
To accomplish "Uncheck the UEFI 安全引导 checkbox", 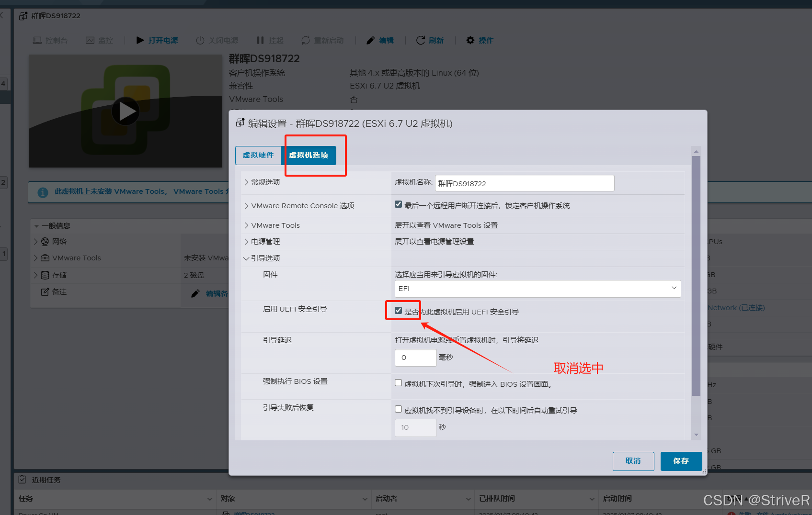I will [398, 311].
